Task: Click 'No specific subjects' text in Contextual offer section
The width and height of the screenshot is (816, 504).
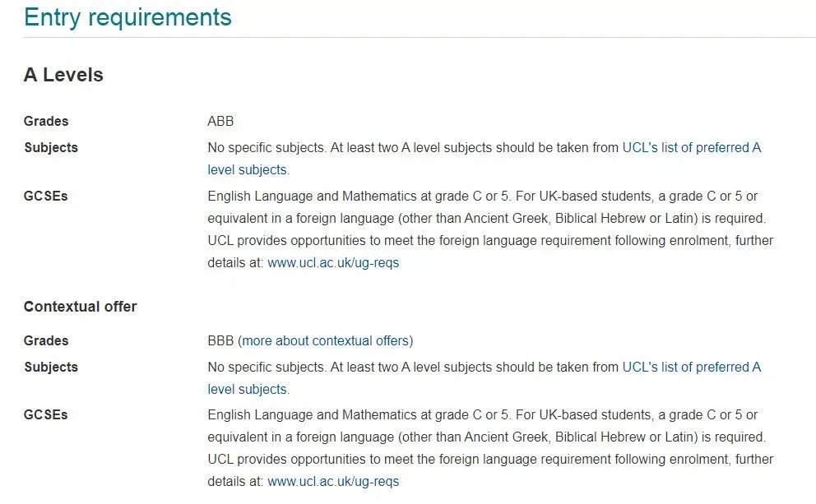Action: click(267, 368)
